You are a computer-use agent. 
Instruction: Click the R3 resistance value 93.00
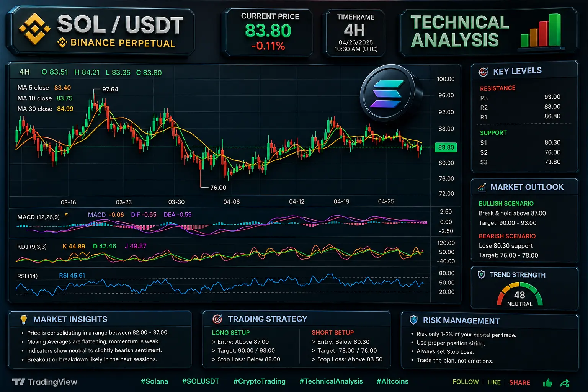pos(552,97)
